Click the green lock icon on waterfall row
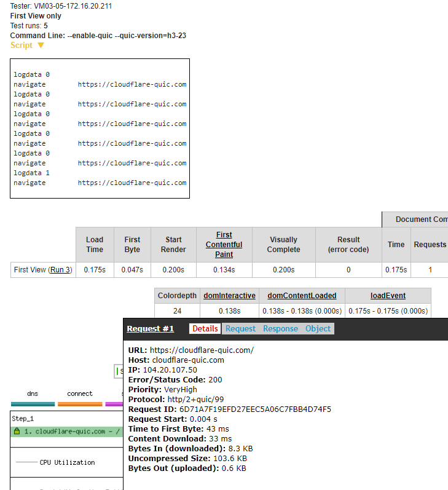Screen dimensions: 448x490 tap(17, 431)
